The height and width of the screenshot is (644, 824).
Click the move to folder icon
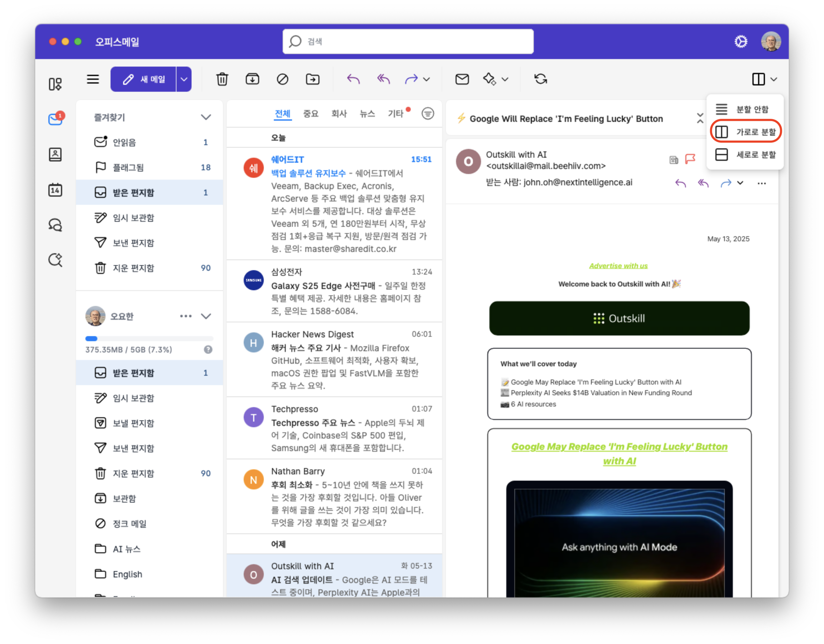(313, 79)
